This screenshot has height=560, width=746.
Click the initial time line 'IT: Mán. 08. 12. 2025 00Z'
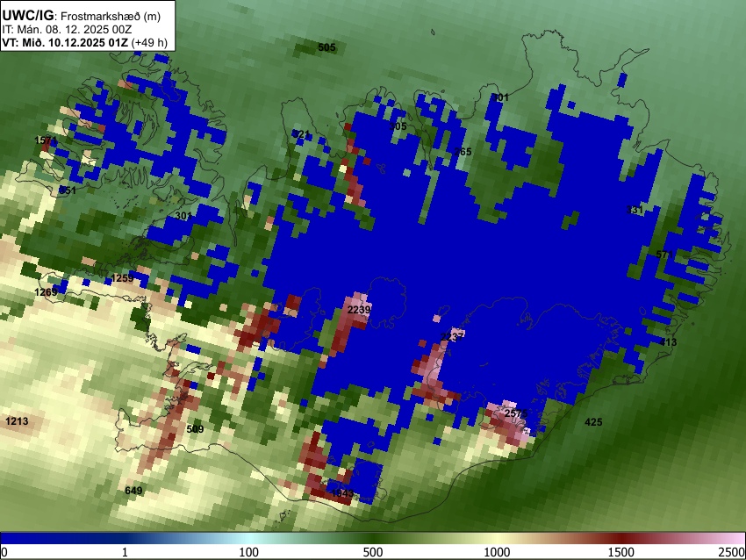click(x=67, y=30)
